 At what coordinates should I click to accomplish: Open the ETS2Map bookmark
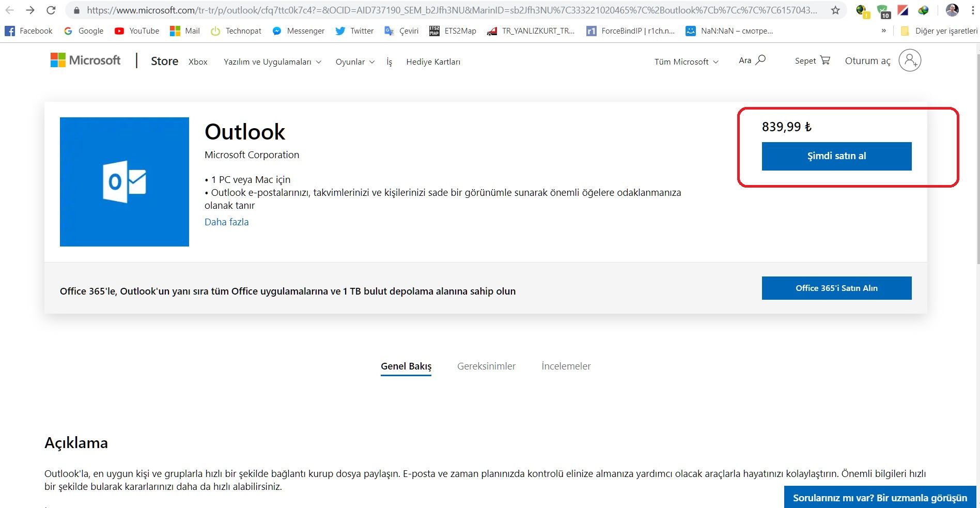tap(453, 31)
